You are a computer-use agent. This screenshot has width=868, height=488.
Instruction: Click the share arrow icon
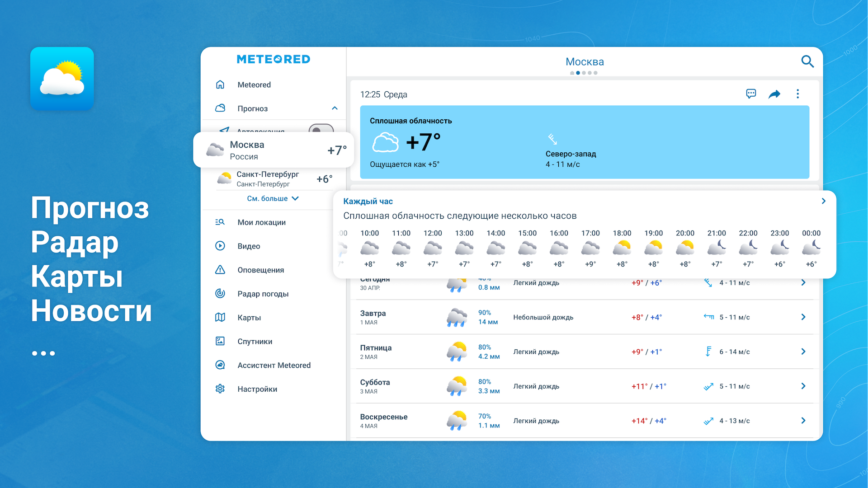[x=774, y=94]
